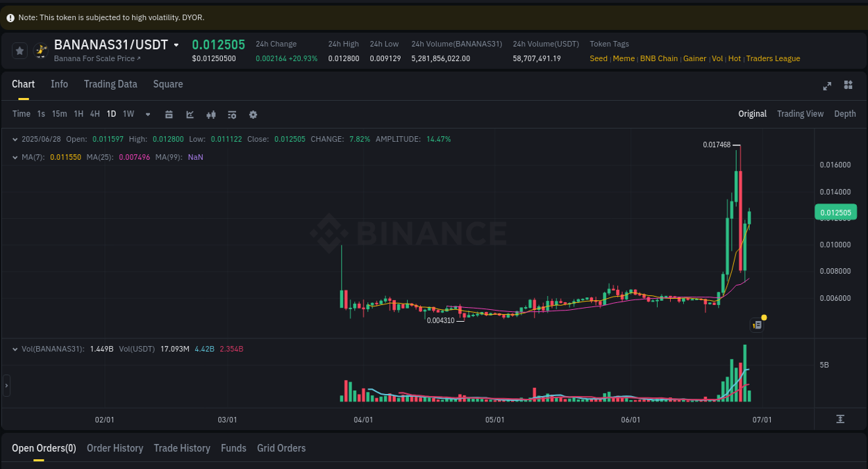Viewport: 868px width, 469px height.
Task: Open the BANANAS31/USDT pair selector dropdown
Action: tap(178, 44)
